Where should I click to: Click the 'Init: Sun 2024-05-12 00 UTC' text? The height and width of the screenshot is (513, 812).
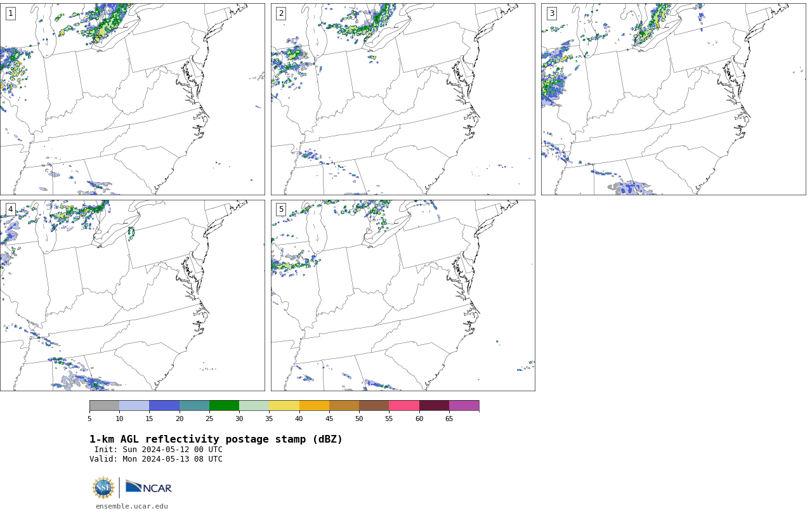point(159,450)
